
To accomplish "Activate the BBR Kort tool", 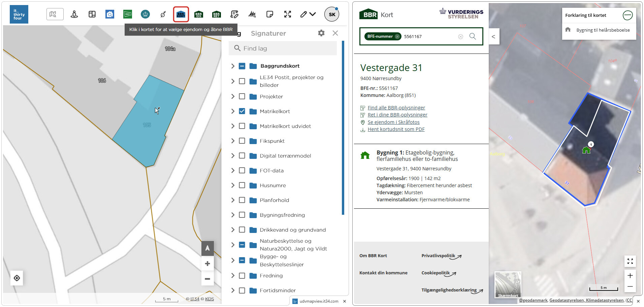I will (181, 14).
